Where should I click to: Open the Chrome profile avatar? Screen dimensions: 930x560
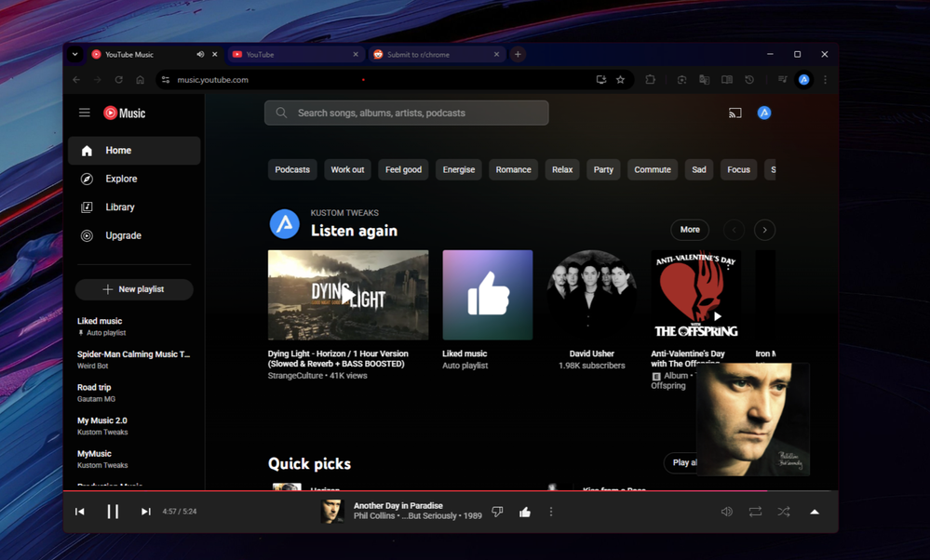coord(803,79)
